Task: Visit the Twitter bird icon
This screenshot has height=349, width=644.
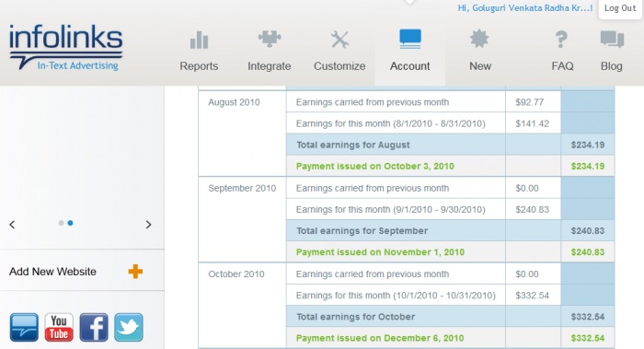Action: coord(129,327)
